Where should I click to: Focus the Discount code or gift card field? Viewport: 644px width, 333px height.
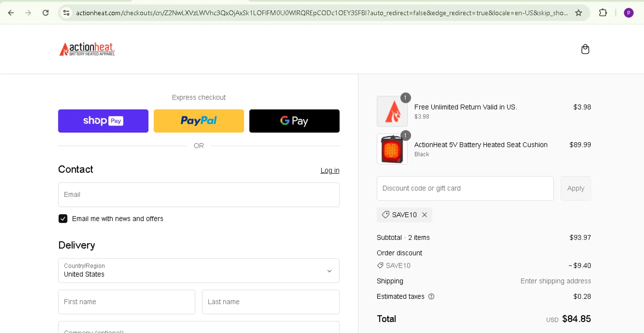(465, 188)
